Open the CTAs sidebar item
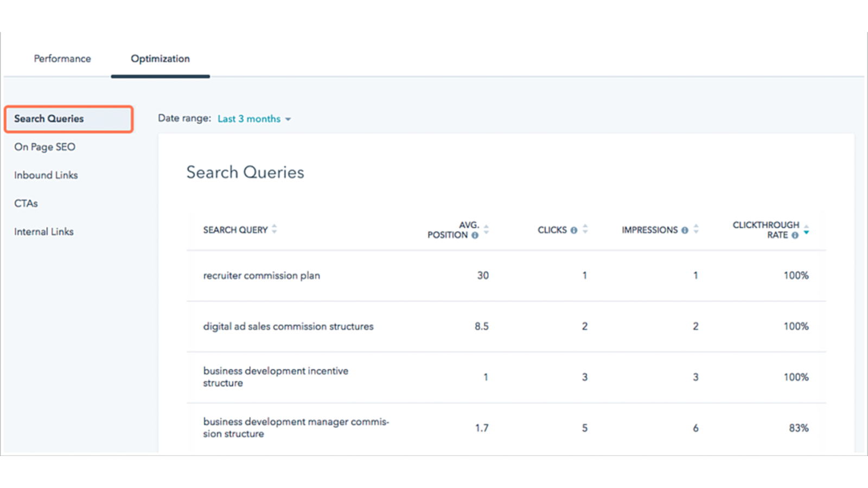 [x=26, y=203]
